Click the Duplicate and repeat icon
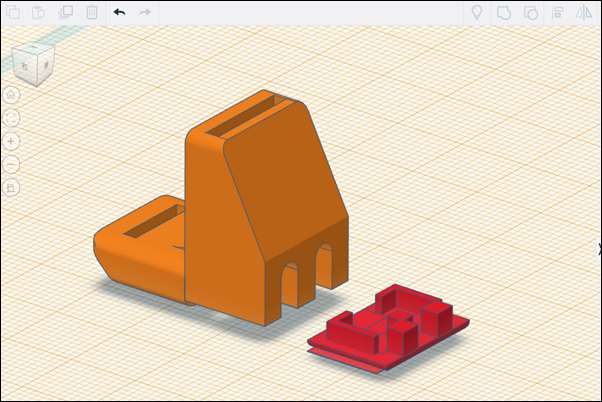The height and width of the screenshot is (402, 602). (65, 12)
